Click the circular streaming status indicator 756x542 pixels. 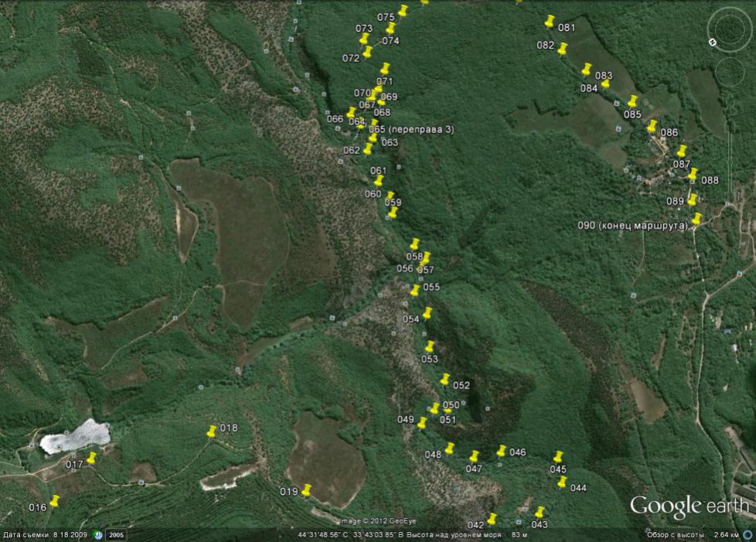pyautogui.click(x=747, y=535)
